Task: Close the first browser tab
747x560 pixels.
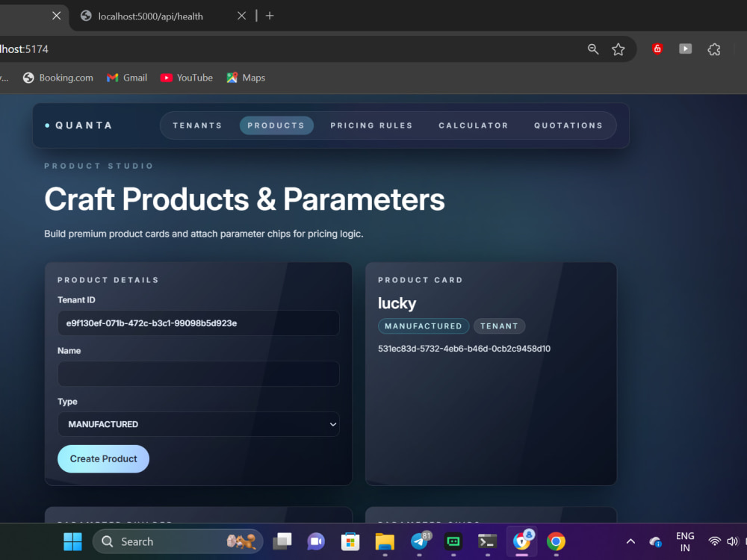Action: pos(56,16)
